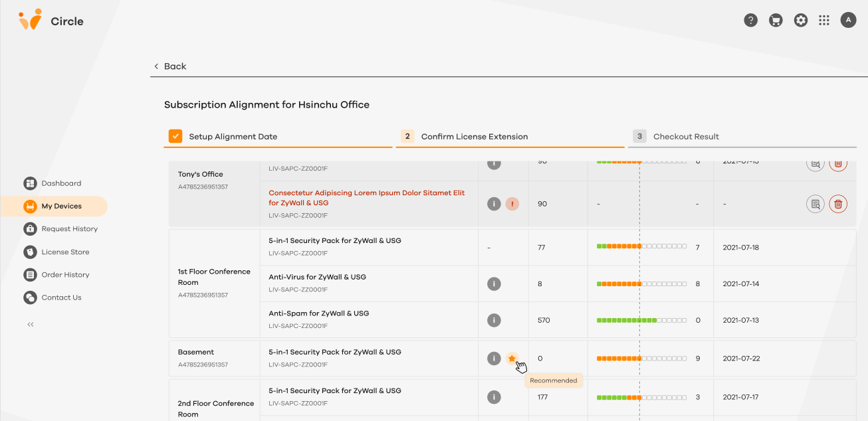Select the Tony's Office device name
The height and width of the screenshot is (421, 868).
201,175
